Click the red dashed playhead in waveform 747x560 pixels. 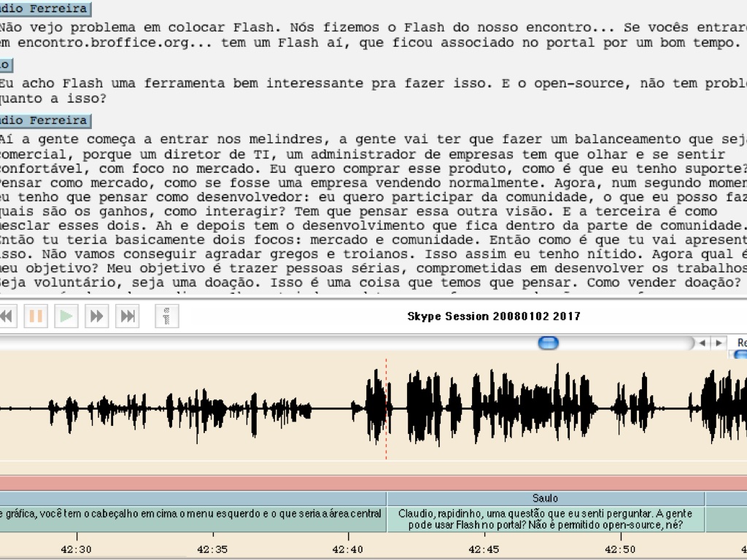click(x=386, y=408)
